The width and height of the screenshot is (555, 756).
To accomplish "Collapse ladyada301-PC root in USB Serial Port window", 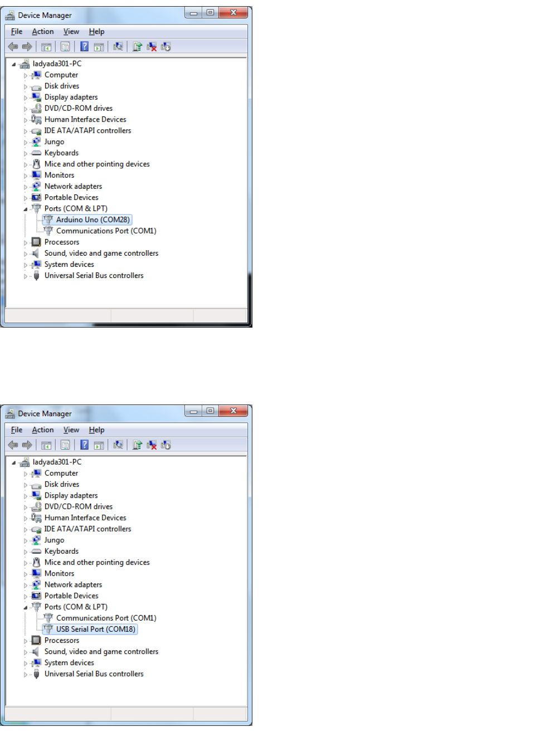I will 14,462.
